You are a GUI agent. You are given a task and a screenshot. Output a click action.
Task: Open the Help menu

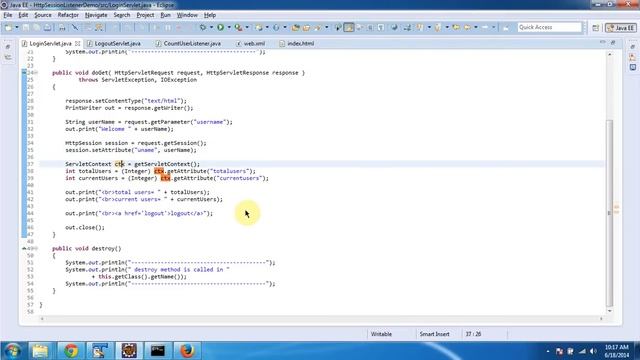(210, 15)
